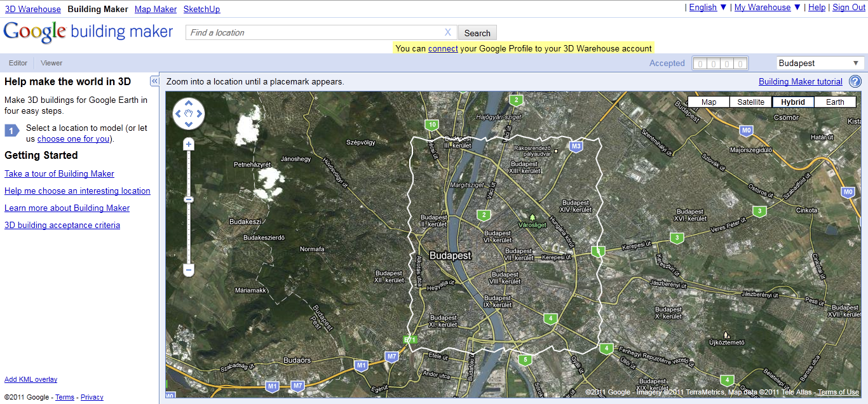
Task: Pan the map left with the arrow
Action: 178,114
